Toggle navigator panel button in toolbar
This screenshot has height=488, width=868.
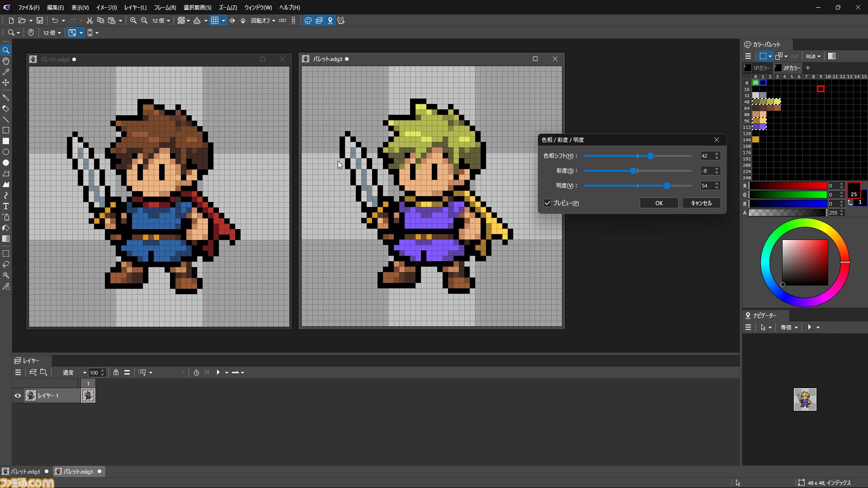pyautogui.click(x=330, y=20)
